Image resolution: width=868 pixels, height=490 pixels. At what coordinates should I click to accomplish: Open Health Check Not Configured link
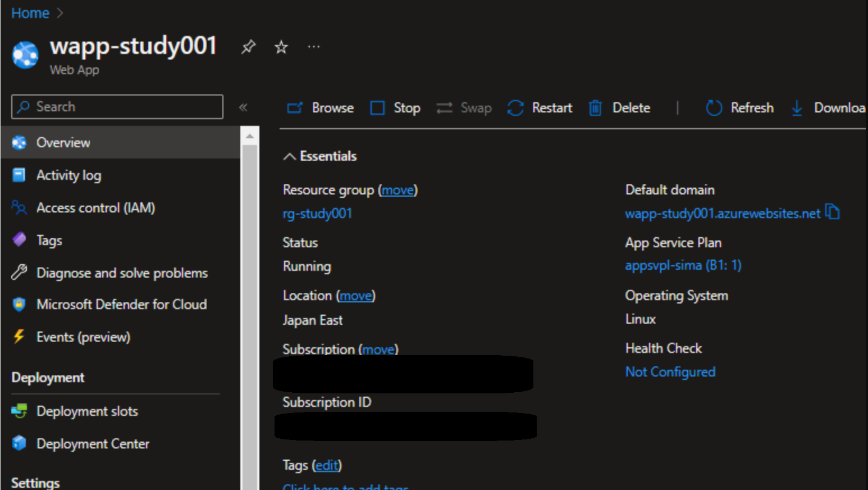click(x=670, y=372)
